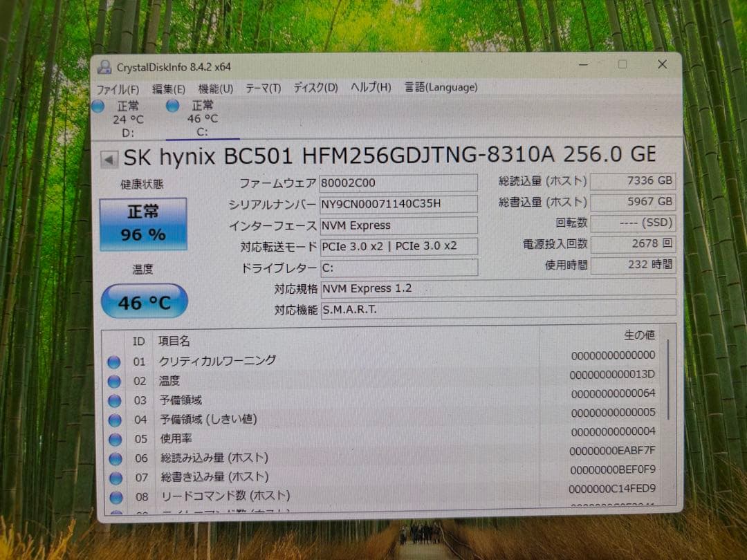Viewport: 747px width, 560px height.
Task: Click the serial number field NY9CN00071140C35H
Action: [x=398, y=204]
